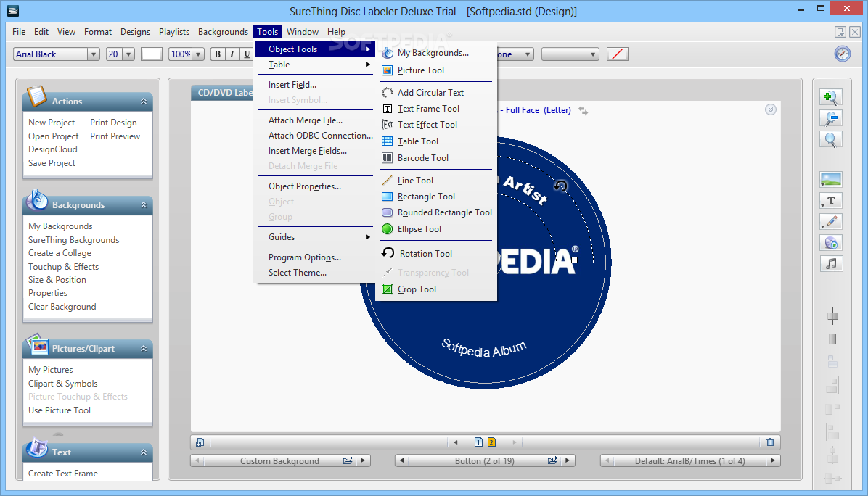Click the compass help icon top right
868x496 pixels.
point(842,54)
